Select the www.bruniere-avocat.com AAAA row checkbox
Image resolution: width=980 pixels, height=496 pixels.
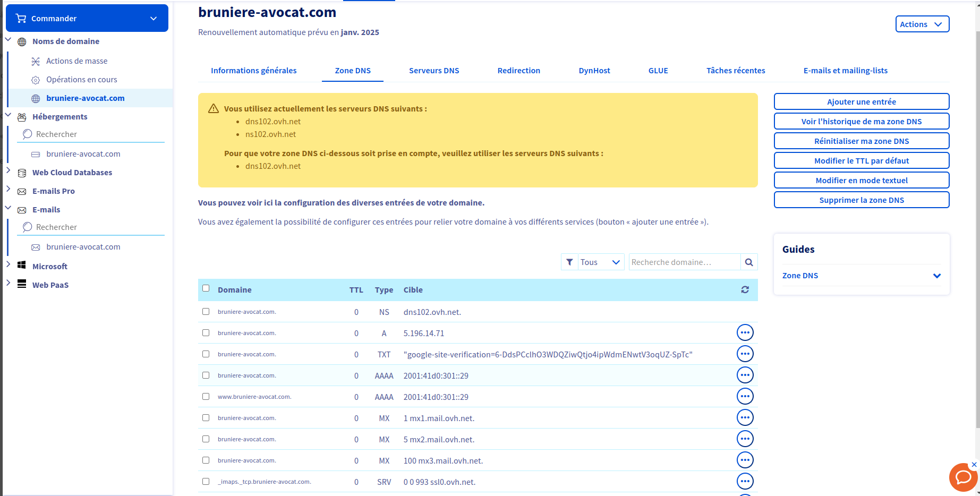(x=206, y=397)
